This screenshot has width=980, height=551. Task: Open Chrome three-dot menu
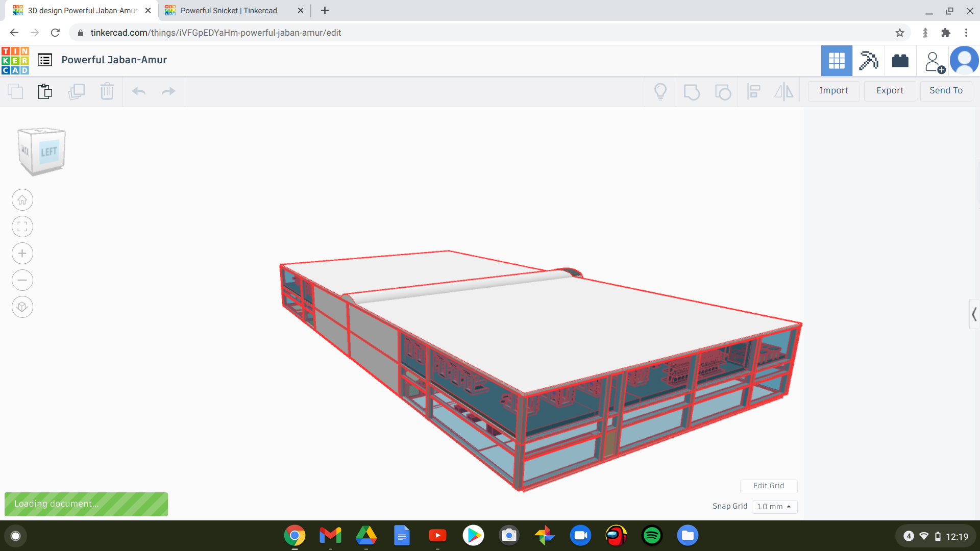click(966, 33)
